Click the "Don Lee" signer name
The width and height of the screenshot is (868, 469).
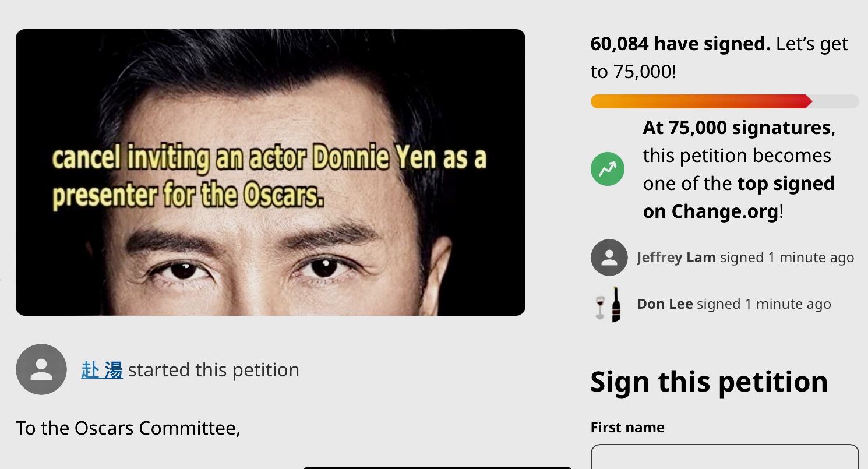click(665, 304)
